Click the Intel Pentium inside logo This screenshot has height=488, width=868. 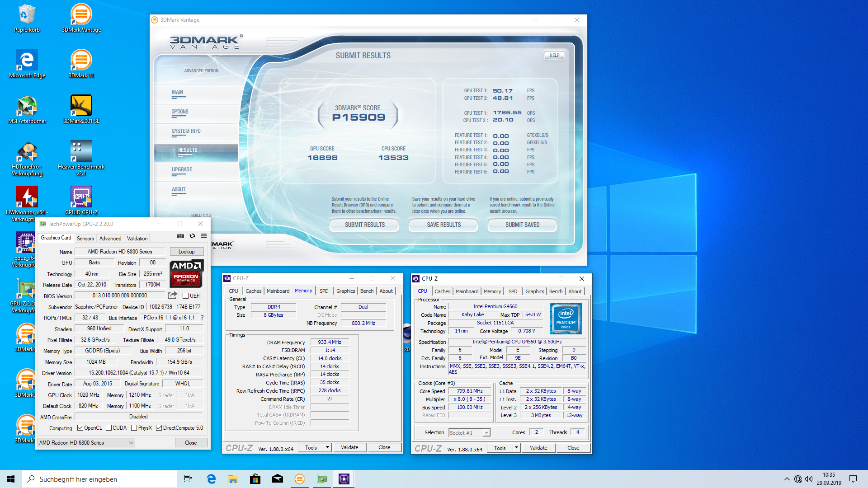tap(566, 319)
